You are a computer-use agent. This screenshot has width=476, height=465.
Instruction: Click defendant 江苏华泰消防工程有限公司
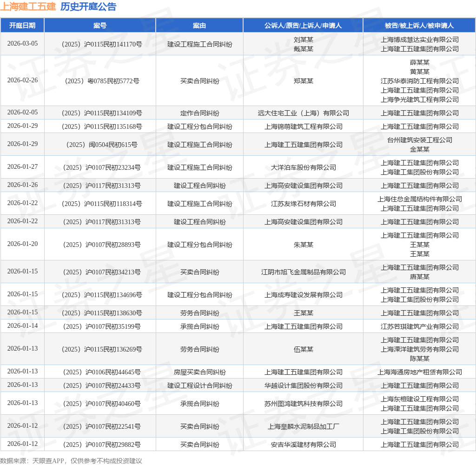420,81
